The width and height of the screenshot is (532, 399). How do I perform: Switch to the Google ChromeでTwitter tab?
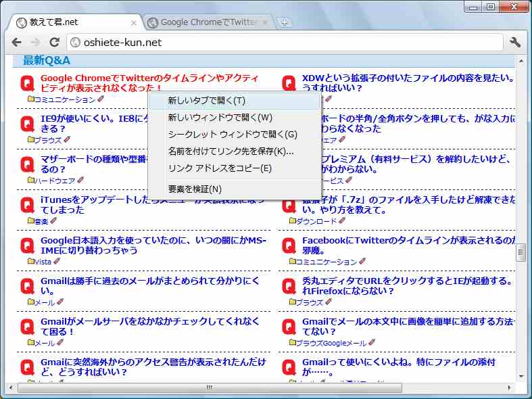(208, 22)
